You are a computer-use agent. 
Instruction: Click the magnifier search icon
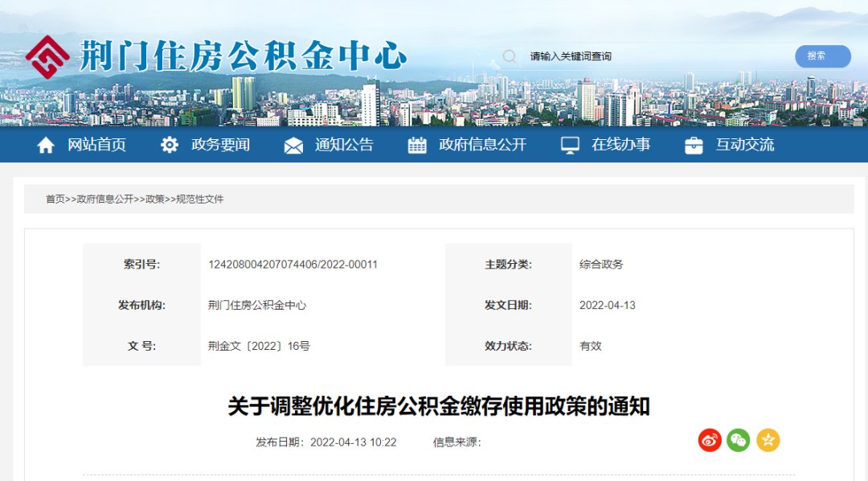pyautogui.click(x=510, y=56)
